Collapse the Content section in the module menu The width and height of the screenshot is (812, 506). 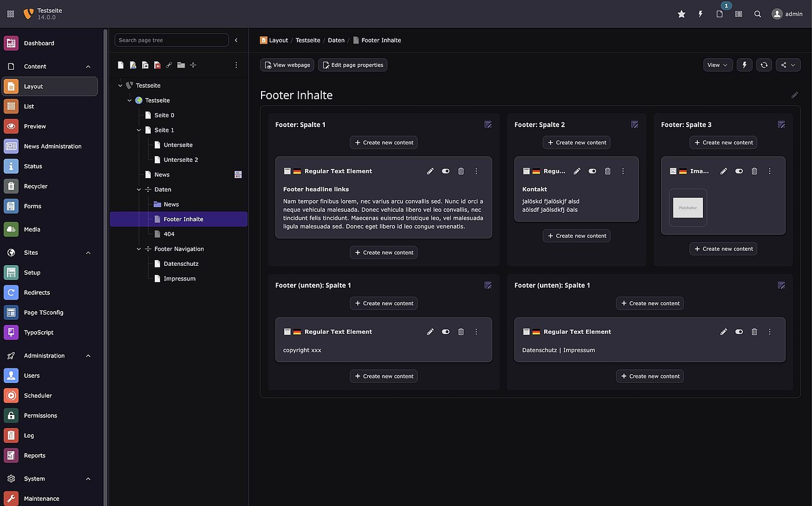tap(88, 66)
